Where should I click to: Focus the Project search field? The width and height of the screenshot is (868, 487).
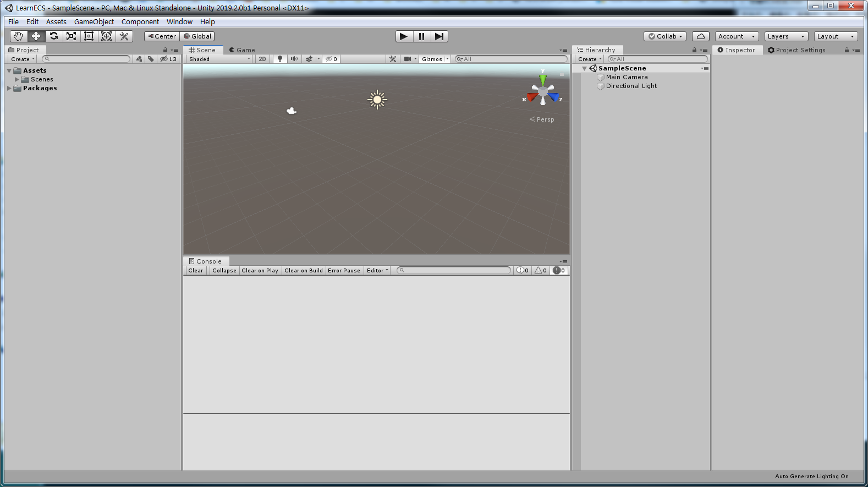click(87, 59)
